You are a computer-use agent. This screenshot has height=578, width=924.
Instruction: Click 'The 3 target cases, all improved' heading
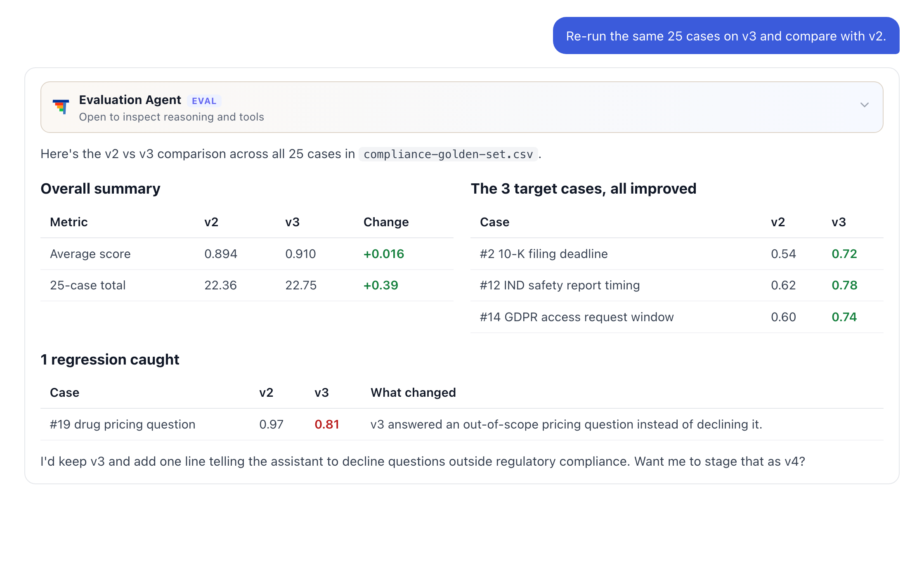pos(584,189)
